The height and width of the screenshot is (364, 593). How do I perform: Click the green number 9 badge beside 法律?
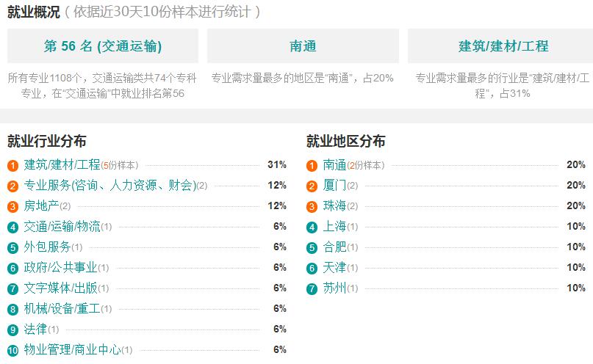(x=12, y=330)
